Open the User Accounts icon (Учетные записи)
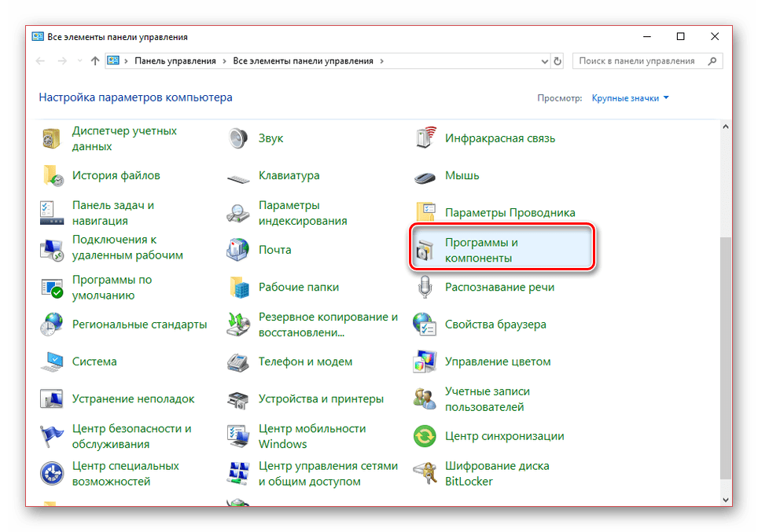 tap(425, 399)
